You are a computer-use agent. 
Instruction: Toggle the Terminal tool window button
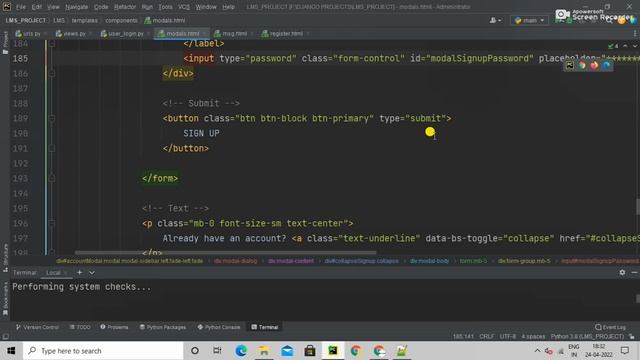click(x=265, y=327)
